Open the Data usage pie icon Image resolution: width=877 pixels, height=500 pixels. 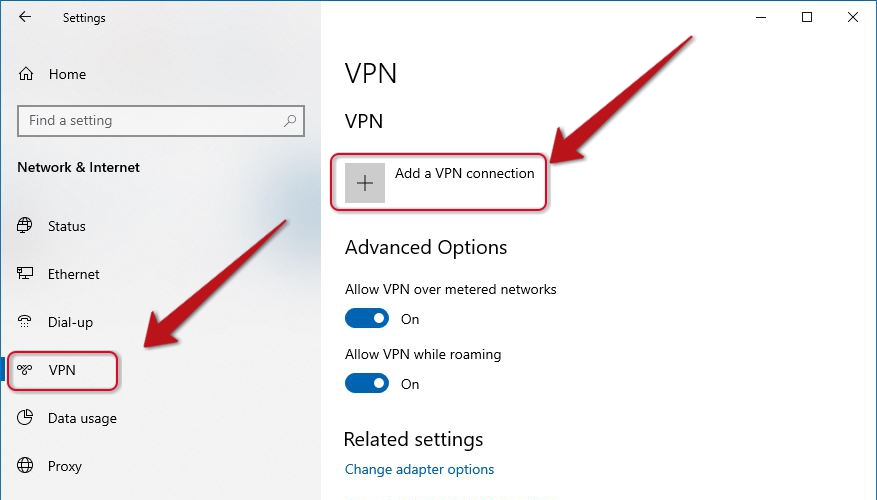[x=25, y=417]
